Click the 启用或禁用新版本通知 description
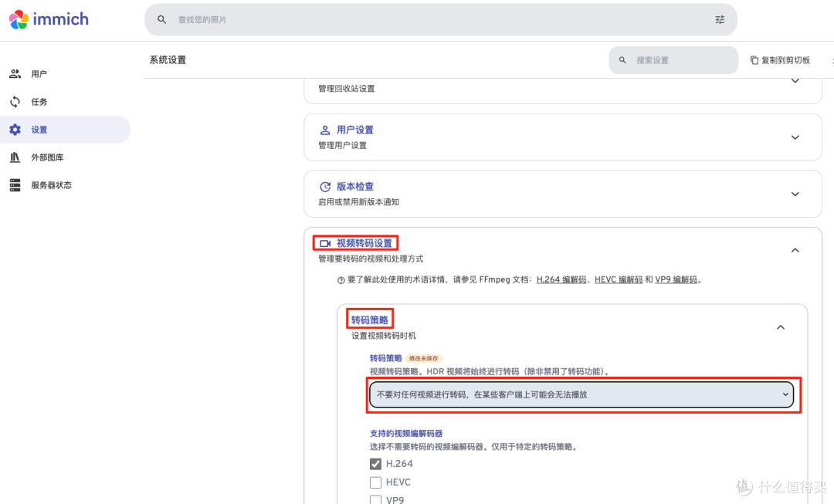This screenshot has width=834, height=504. (x=358, y=202)
